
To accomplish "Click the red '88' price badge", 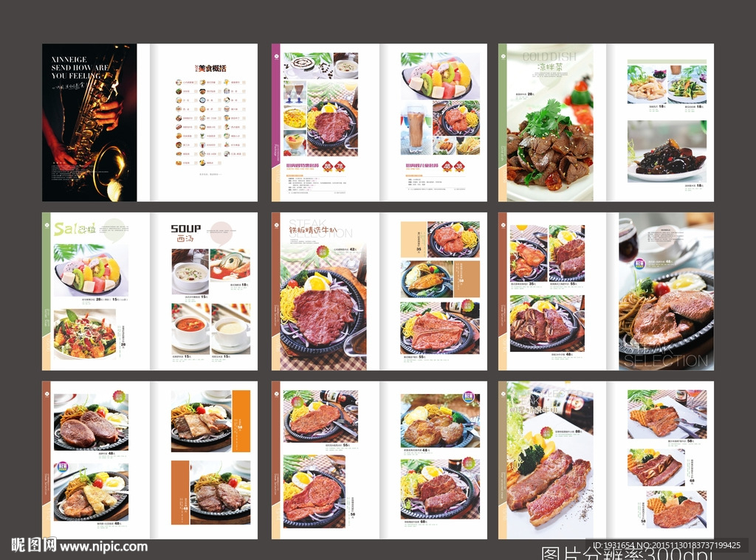I will [x=328, y=167].
